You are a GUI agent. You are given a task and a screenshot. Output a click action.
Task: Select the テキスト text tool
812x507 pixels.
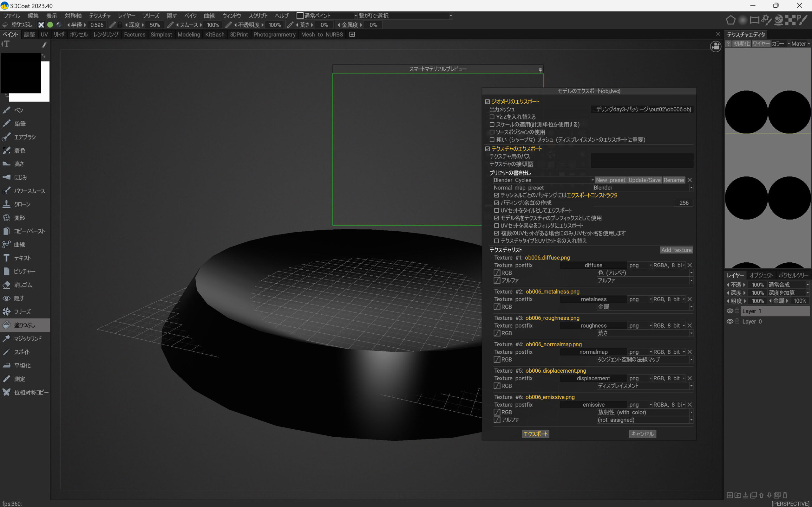(22, 258)
